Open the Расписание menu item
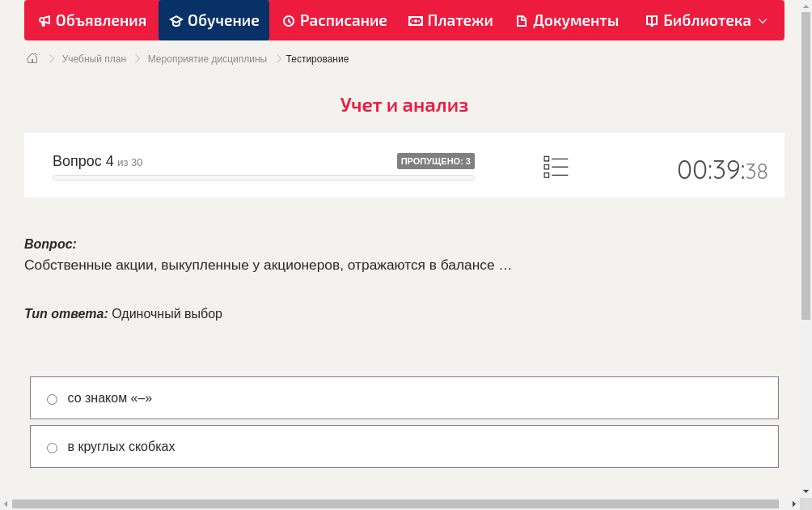The width and height of the screenshot is (812, 510). 334,20
